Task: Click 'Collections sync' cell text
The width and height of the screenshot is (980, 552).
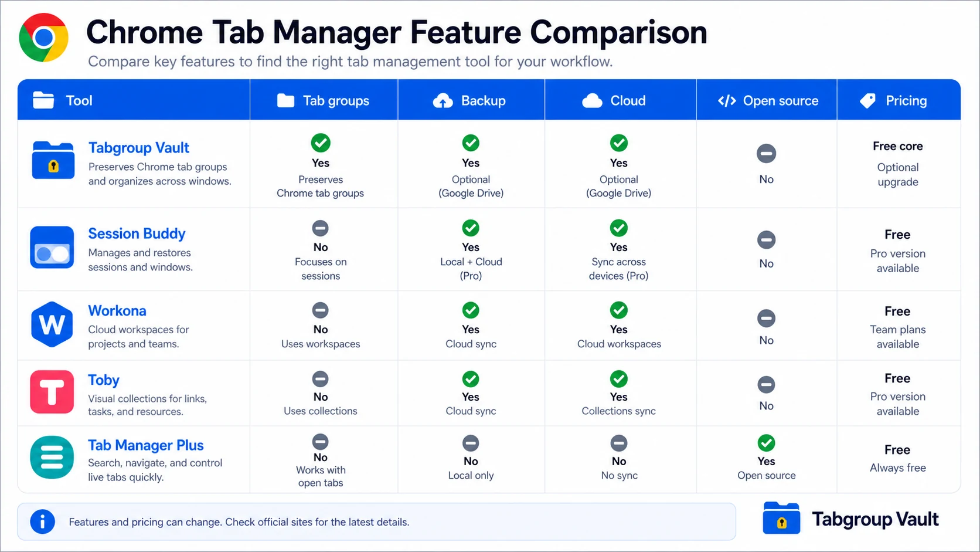Action: [x=619, y=411]
